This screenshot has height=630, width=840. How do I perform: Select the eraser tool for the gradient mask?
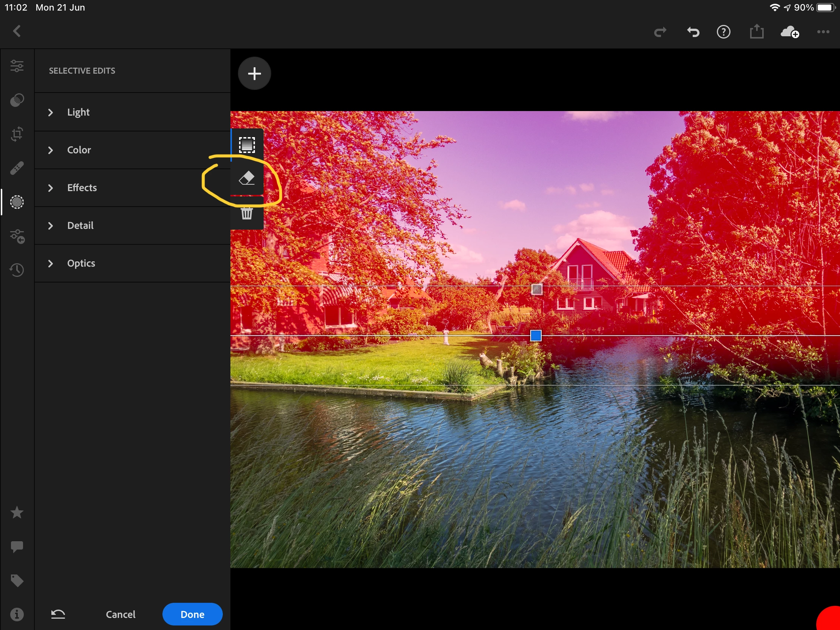click(247, 178)
